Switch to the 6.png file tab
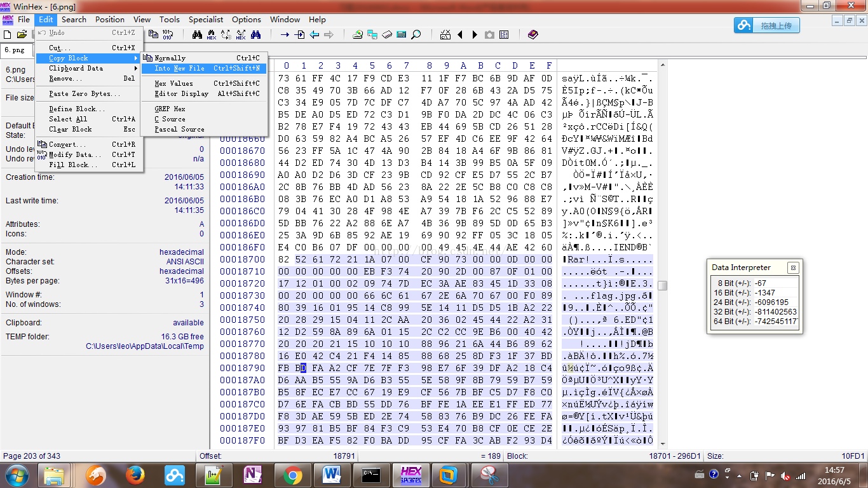868x488 pixels. coord(15,50)
